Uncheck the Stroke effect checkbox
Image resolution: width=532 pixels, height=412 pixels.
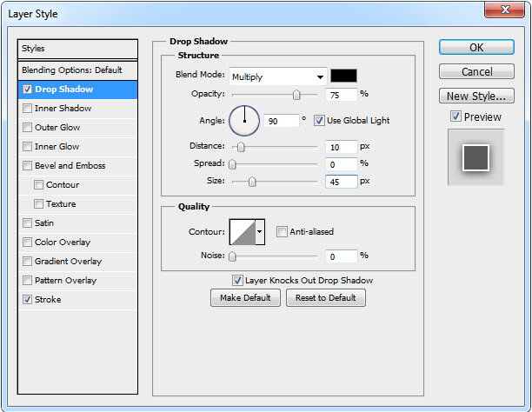(x=28, y=300)
